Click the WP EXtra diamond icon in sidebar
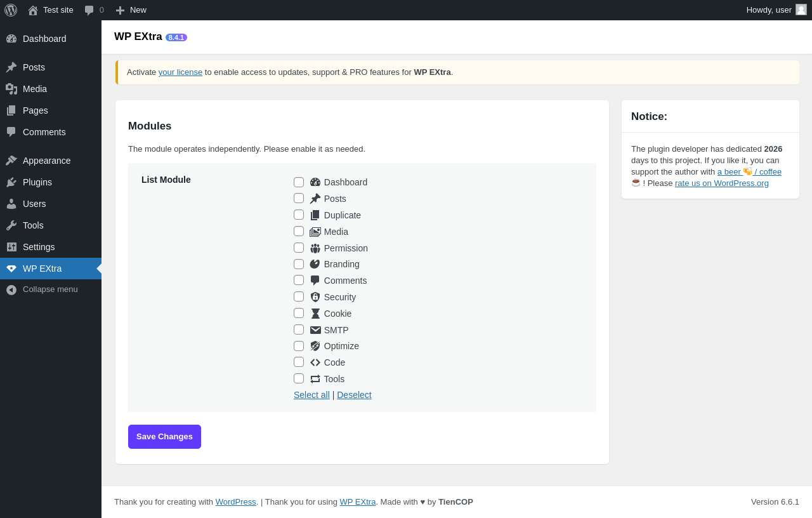This screenshot has height=518, width=812. pyautogui.click(x=11, y=269)
